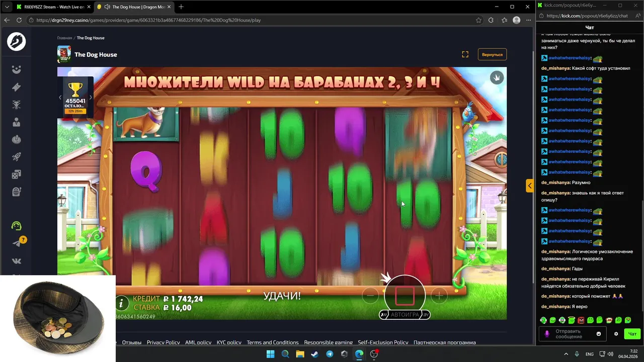Open Отзывы footer link
This screenshot has height=362, width=644.
[x=132, y=342]
